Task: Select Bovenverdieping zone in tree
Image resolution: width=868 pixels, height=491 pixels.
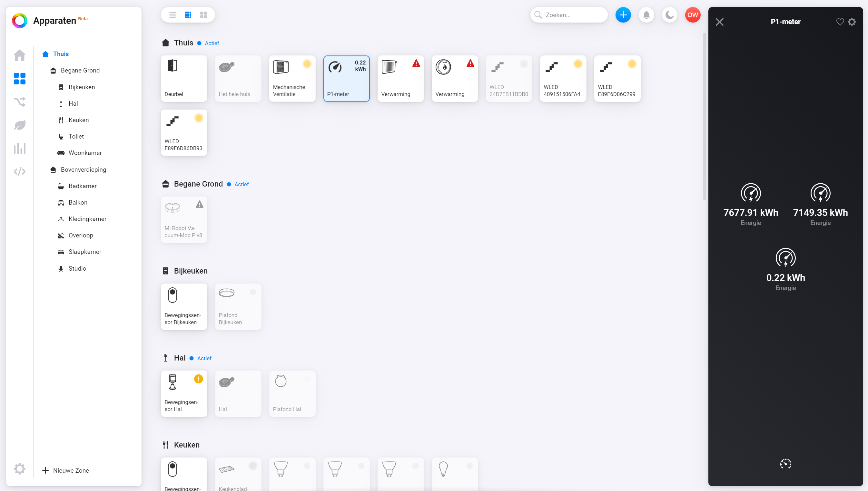Action: [x=84, y=169]
